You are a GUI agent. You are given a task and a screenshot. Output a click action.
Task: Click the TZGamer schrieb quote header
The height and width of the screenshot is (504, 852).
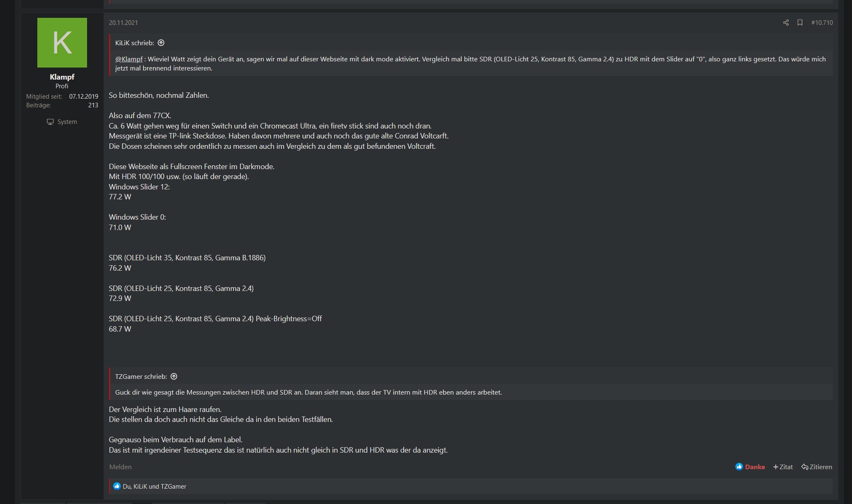[x=141, y=376]
